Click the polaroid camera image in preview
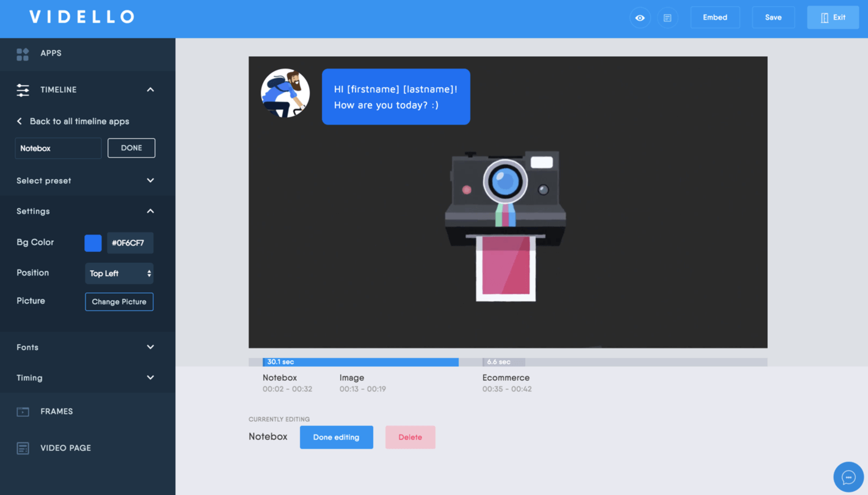This screenshot has width=868, height=495. coord(506,226)
